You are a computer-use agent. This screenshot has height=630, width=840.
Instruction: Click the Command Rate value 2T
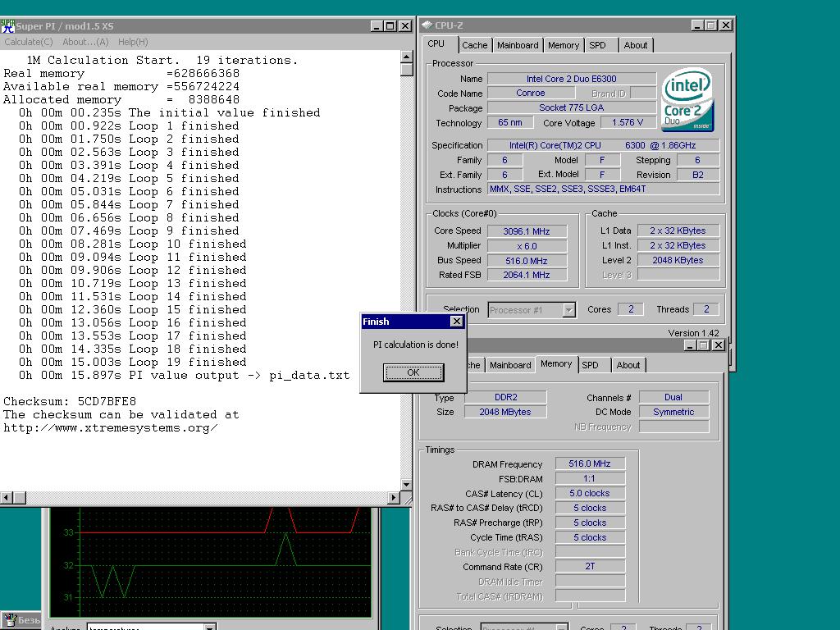(x=590, y=566)
